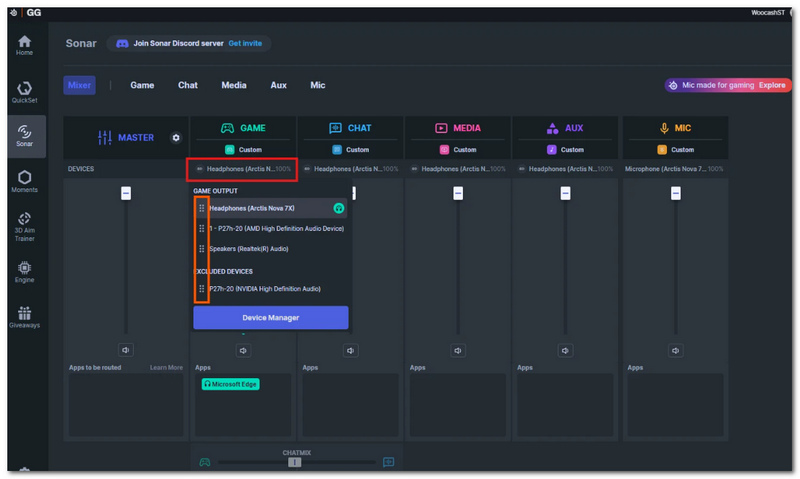Launch 3D Aim Trainer from sidebar
800x479 pixels.
[24, 226]
